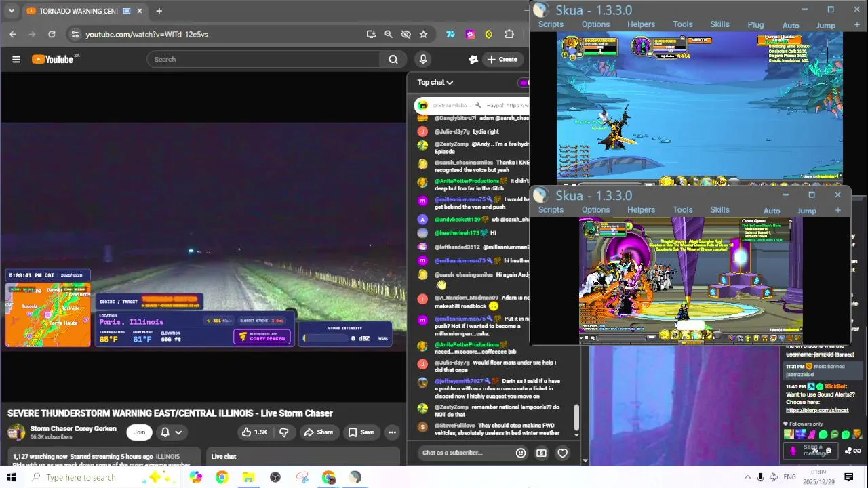Open Options menu in lower Skua window

tap(595, 210)
